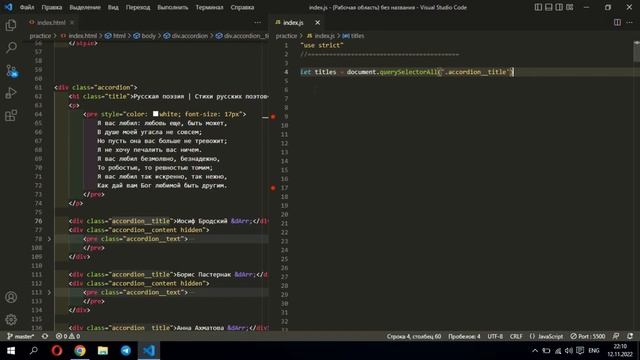The height and width of the screenshot is (360, 640).
Task: Toggle breakpoint on line 9 in index.js
Action: click(273, 117)
